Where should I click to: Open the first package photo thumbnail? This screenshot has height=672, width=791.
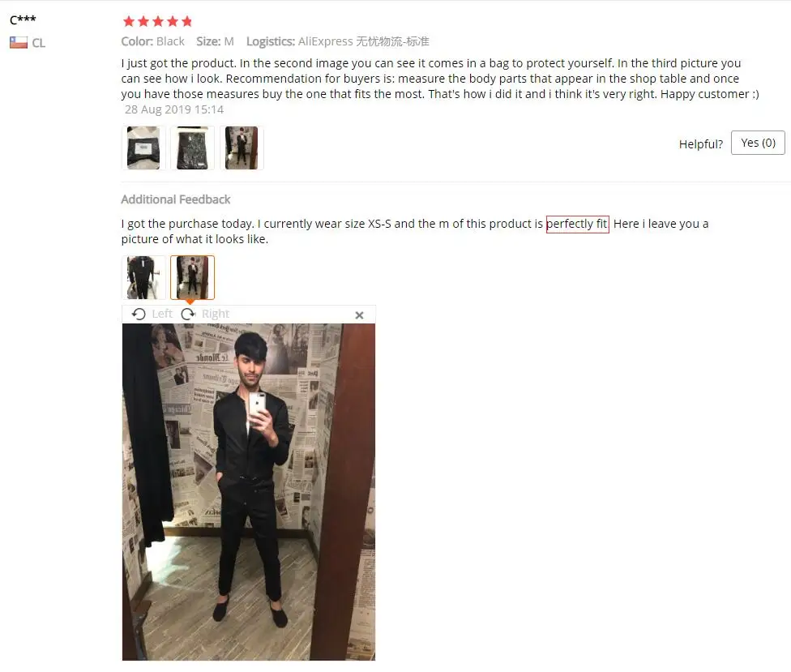(x=143, y=148)
